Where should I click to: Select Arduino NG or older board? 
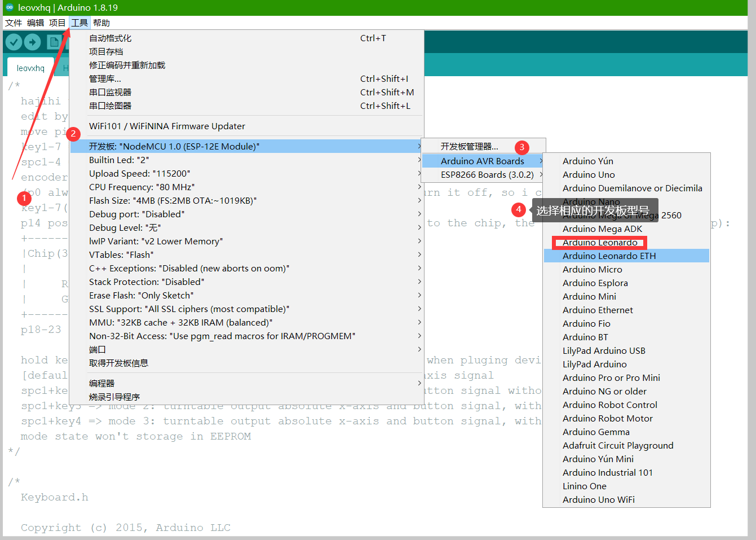pyautogui.click(x=626, y=392)
